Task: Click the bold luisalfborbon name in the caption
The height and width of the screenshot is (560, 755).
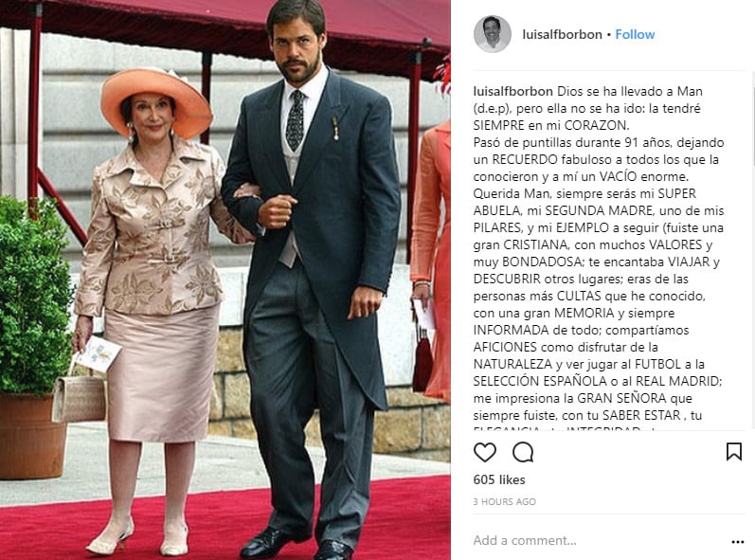Action: [x=512, y=91]
